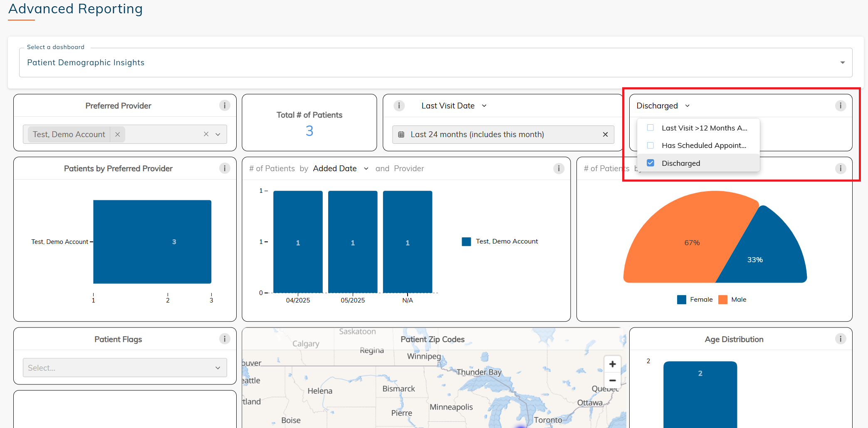The width and height of the screenshot is (868, 428).
Task: Enable Last Visit >12 Months checkbox
Action: click(x=650, y=128)
